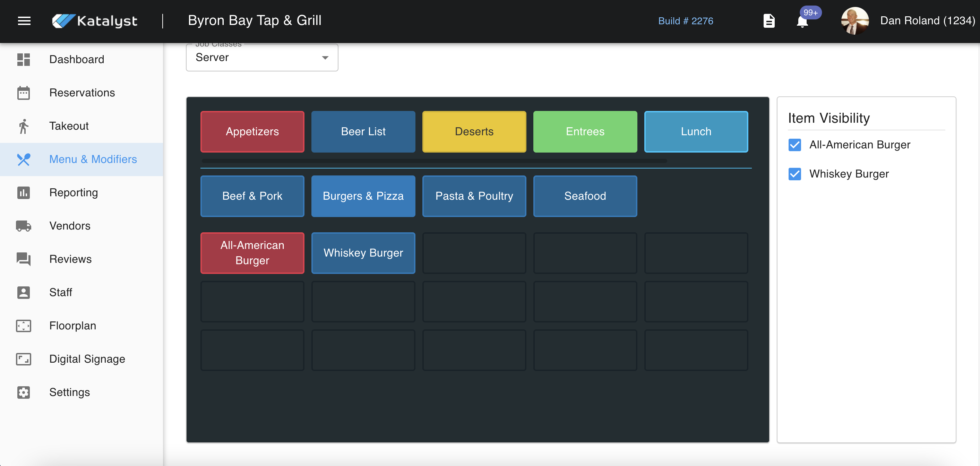Click the yellow Deserts category tile

click(474, 132)
